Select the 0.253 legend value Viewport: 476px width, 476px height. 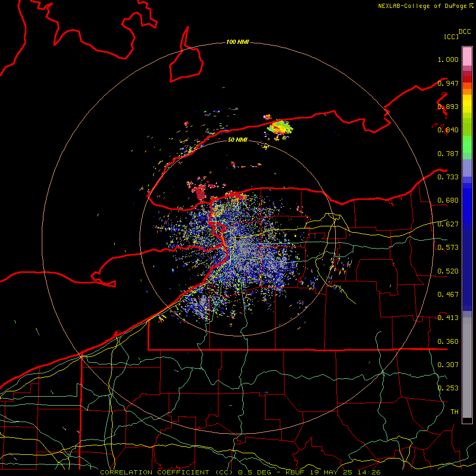448,388
